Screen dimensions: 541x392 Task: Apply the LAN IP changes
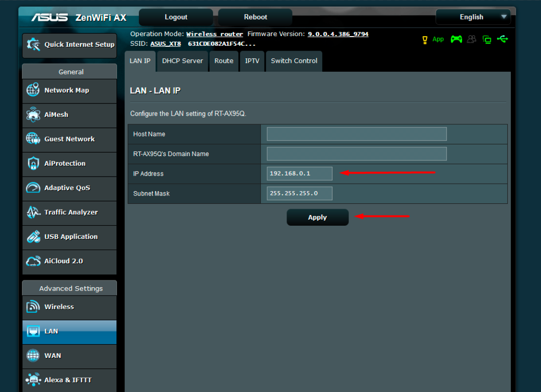pos(317,217)
